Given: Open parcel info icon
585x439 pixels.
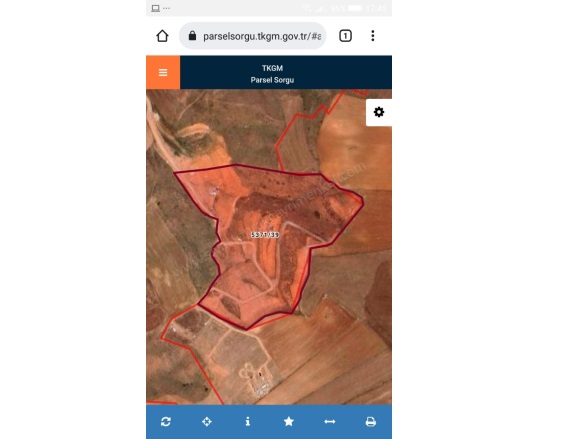Looking at the screenshot, I should [248, 421].
